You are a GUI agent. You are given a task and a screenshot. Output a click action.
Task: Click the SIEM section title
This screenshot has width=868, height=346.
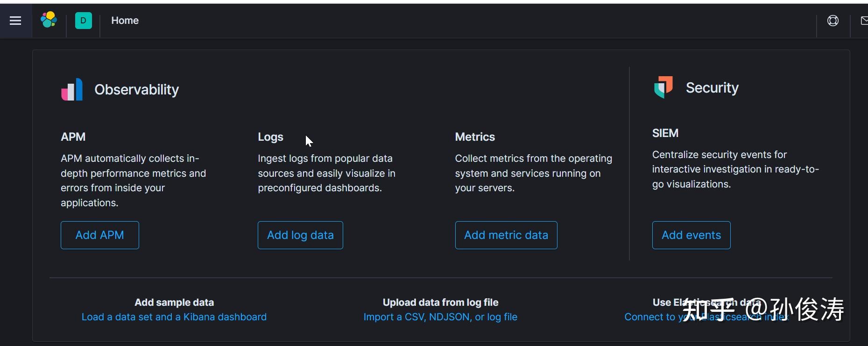point(665,133)
